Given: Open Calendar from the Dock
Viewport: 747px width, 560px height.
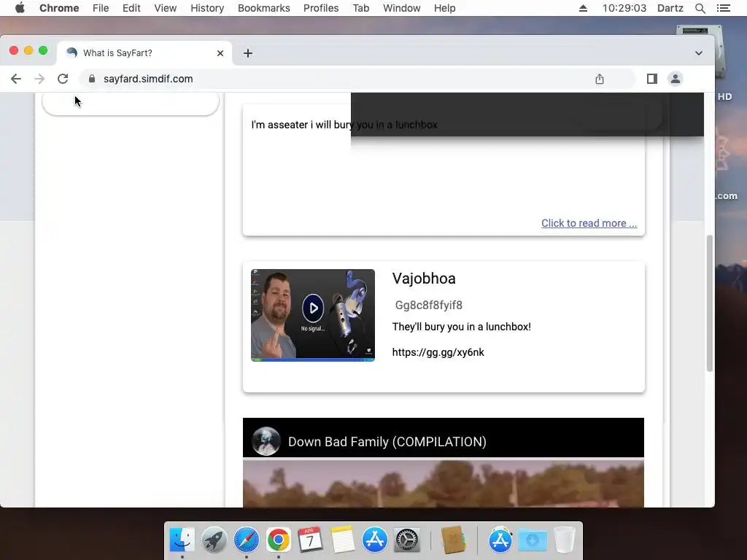Looking at the screenshot, I should pos(310,540).
